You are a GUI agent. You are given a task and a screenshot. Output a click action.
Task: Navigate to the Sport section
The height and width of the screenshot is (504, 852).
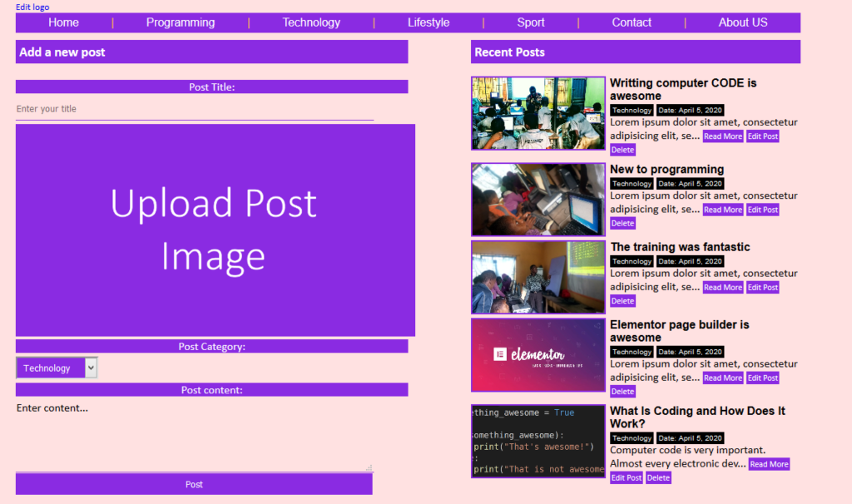click(x=530, y=22)
